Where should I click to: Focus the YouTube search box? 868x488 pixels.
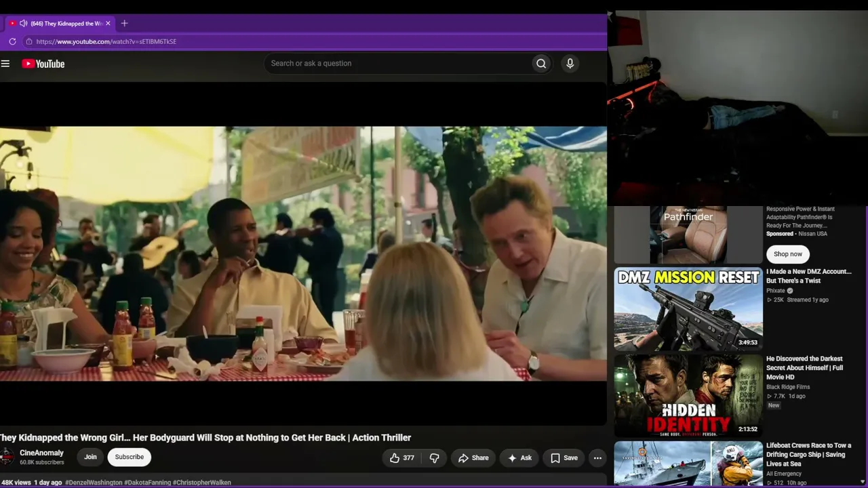point(398,64)
